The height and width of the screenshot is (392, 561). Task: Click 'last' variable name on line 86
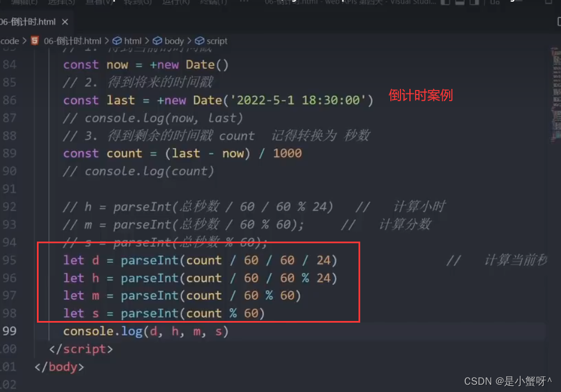pyautogui.click(x=121, y=100)
